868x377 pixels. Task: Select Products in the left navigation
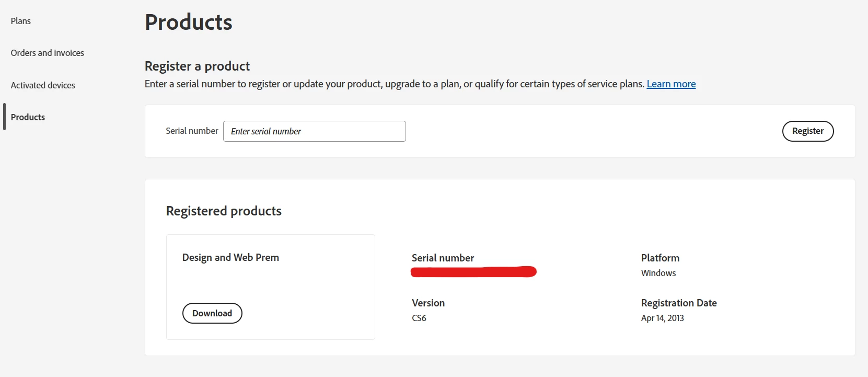pyautogui.click(x=28, y=117)
